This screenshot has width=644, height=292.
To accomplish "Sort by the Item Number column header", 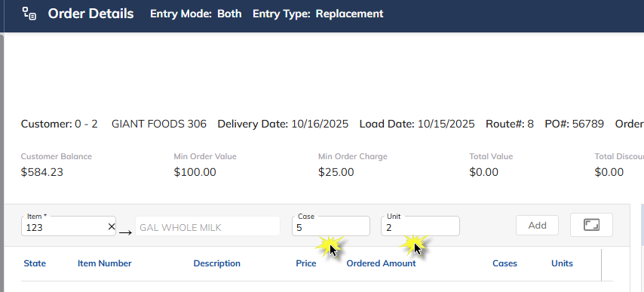I will (x=104, y=263).
